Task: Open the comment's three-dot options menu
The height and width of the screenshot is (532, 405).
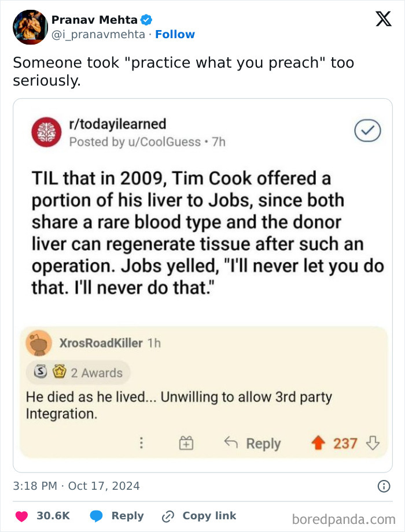Action: click(x=141, y=444)
